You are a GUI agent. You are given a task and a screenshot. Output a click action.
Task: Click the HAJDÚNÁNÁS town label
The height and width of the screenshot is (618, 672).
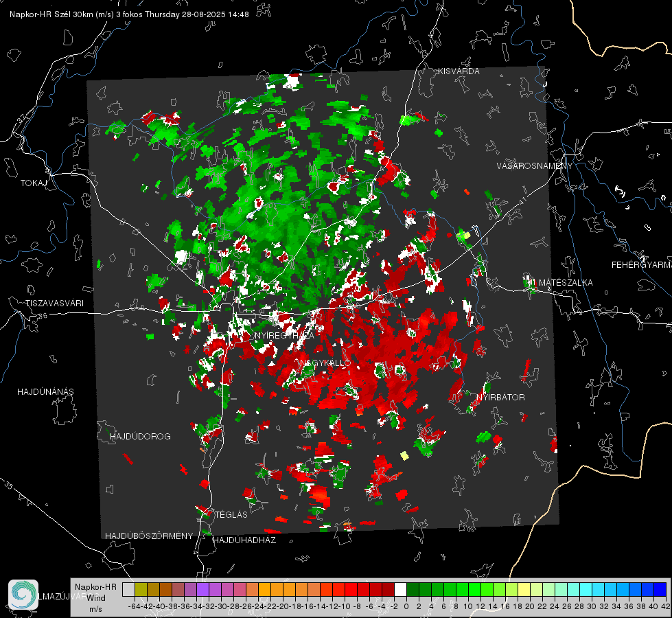[45, 392]
